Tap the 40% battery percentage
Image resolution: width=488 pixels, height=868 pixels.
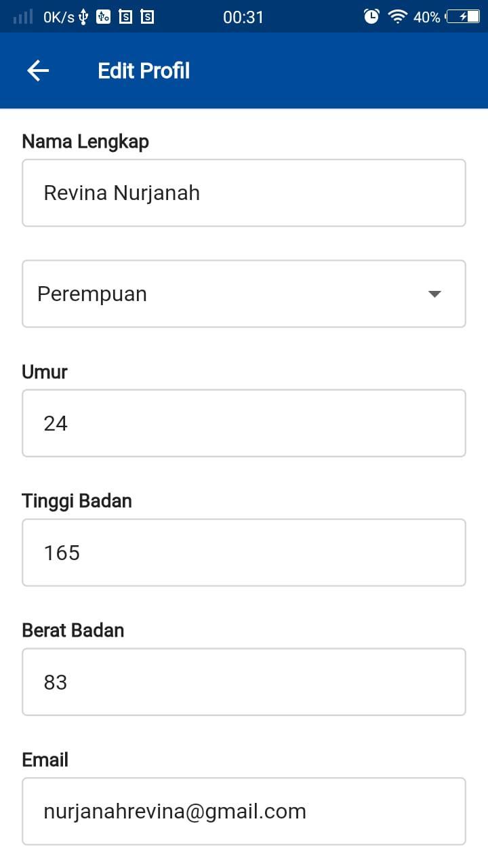pos(427,17)
